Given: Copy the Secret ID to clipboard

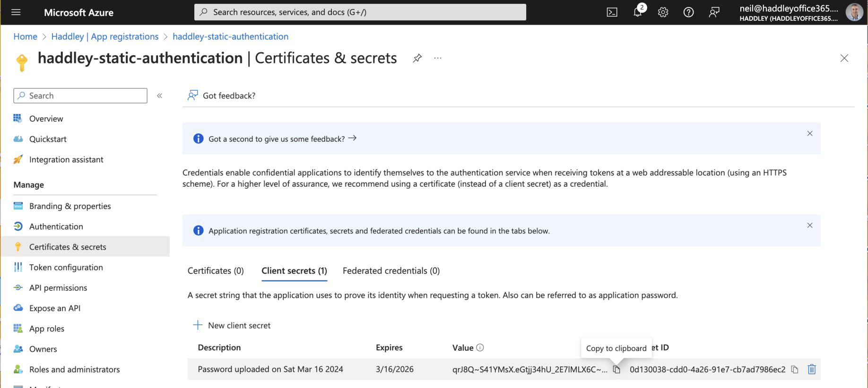Looking at the screenshot, I should (795, 370).
